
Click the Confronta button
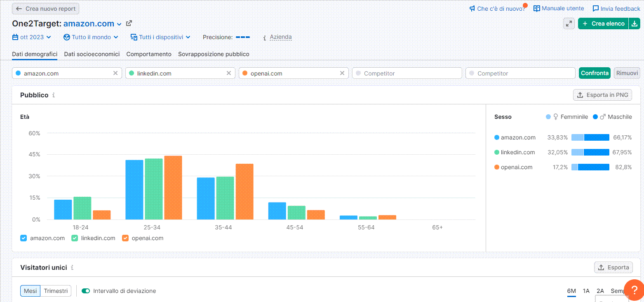click(x=595, y=73)
